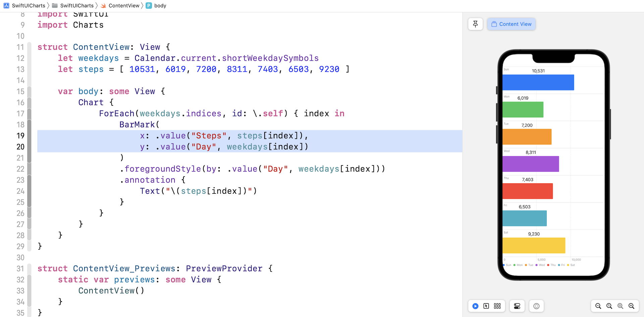Zoom in the preview canvas
This screenshot has width=644, height=317.
click(631, 306)
